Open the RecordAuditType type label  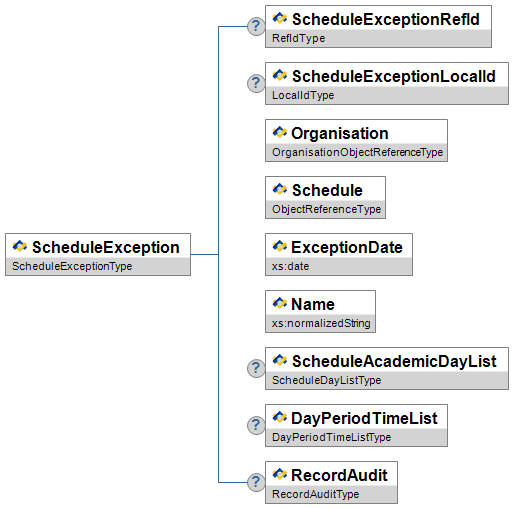pyautogui.click(x=315, y=494)
